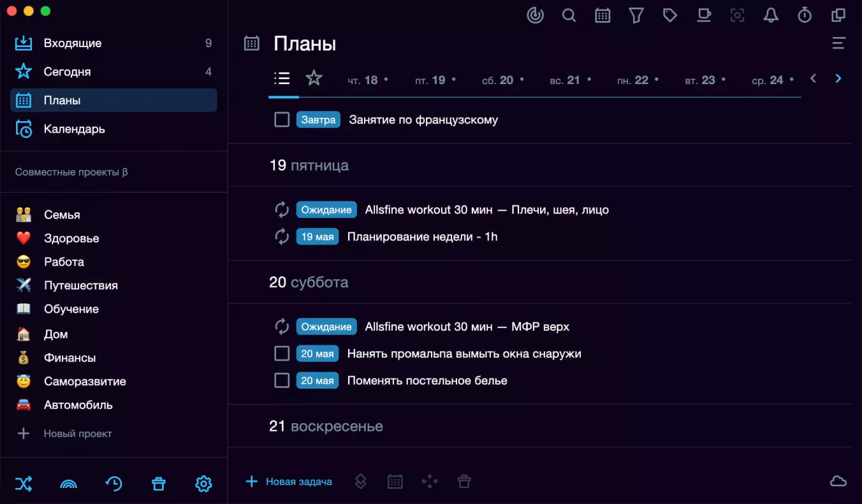Screen dimensions: 862x504
Task: Go to previous week with left chevron
Action: coord(813,78)
